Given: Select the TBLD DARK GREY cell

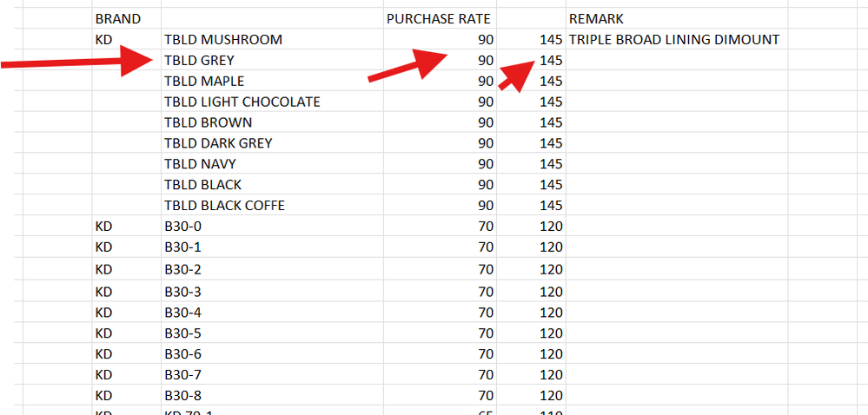Looking at the screenshot, I should (x=272, y=142).
